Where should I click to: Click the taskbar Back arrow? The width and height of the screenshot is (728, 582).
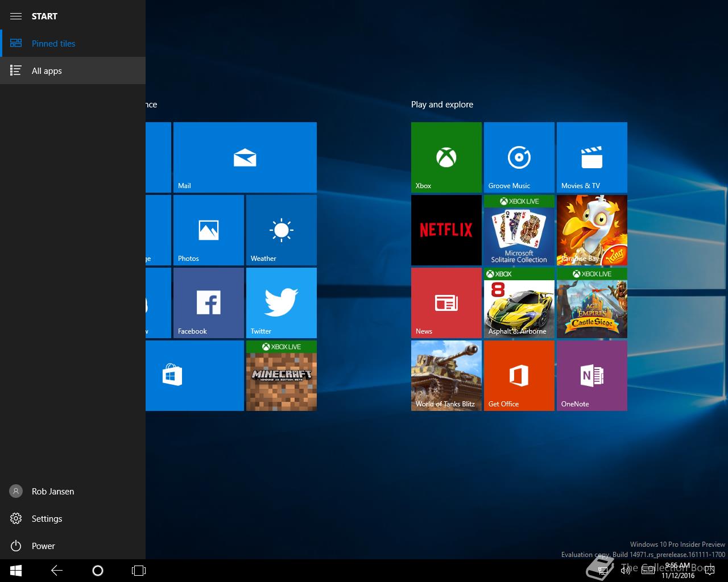57,571
